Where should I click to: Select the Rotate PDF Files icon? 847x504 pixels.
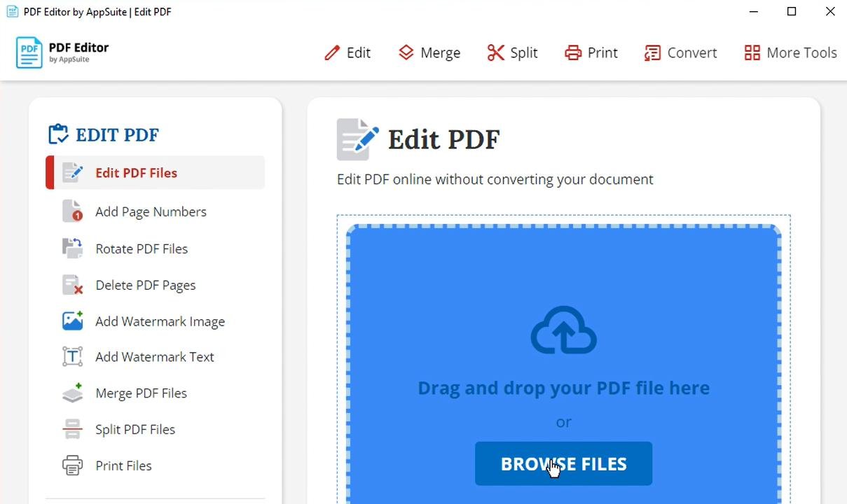(73, 248)
